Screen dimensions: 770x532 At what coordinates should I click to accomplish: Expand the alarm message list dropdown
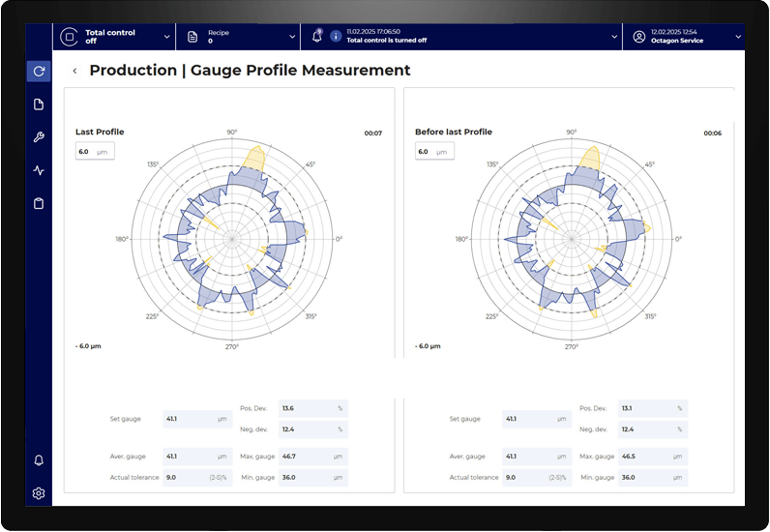coord(614,37)
